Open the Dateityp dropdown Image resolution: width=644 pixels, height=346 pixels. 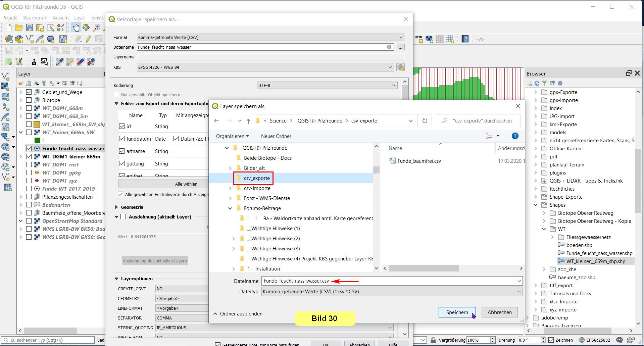coord(391,292)
